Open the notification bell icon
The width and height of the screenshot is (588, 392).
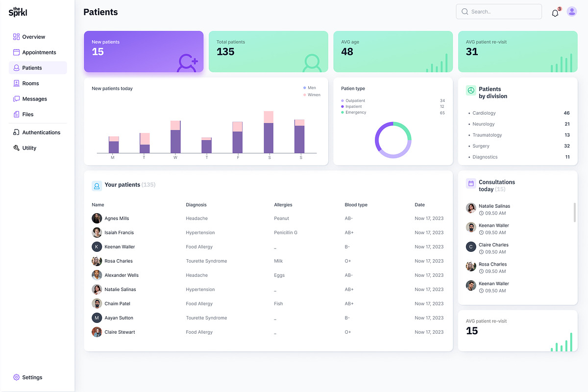point(555,12)
